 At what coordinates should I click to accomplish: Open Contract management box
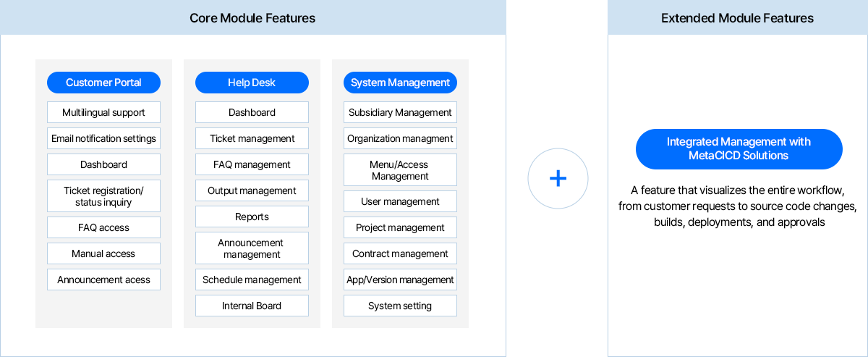pos(400,253)
